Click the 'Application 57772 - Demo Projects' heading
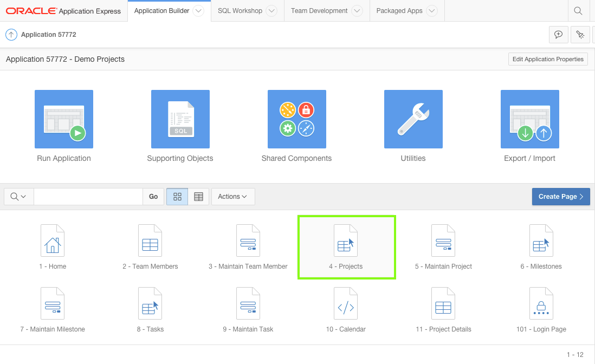 [65, 59]
